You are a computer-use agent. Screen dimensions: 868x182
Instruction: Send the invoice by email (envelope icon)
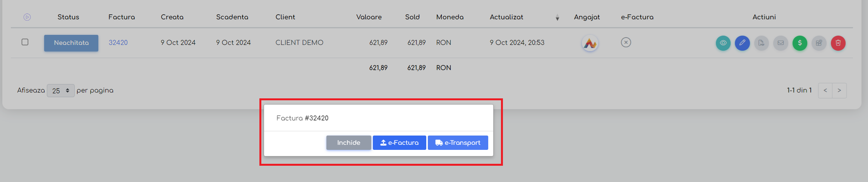781,43
